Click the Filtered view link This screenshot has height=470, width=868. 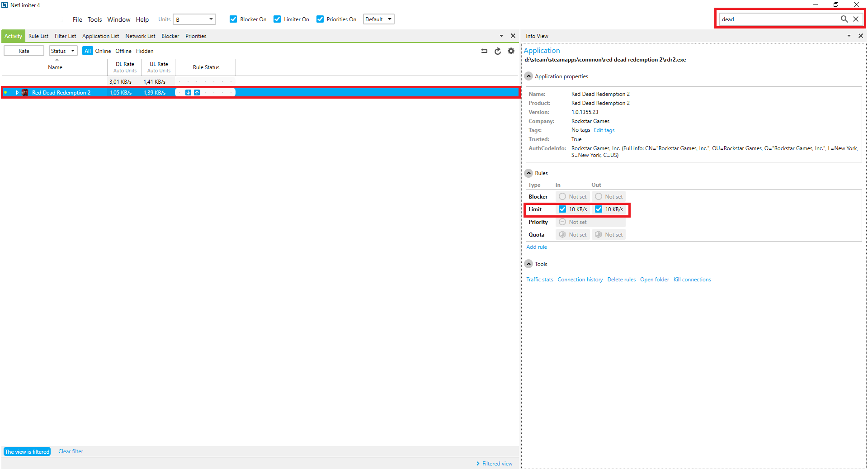click(497, 464)
